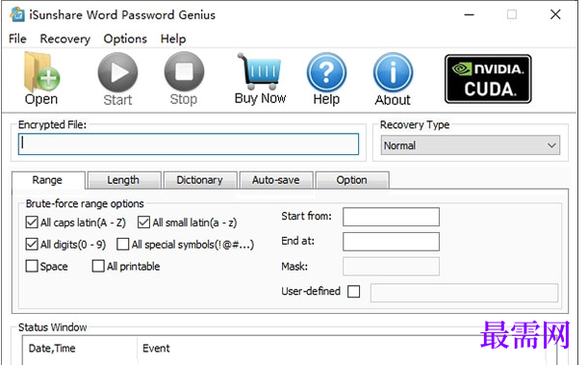Click the Encrypted File input field
The height and width of the screenshot is (365, 588).
189,144
